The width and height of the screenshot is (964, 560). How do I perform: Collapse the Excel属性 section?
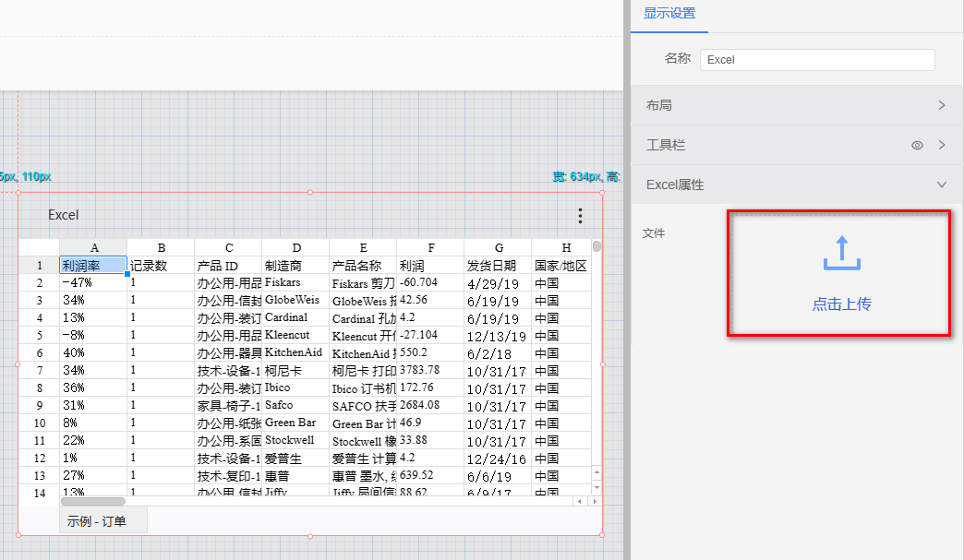941,185
